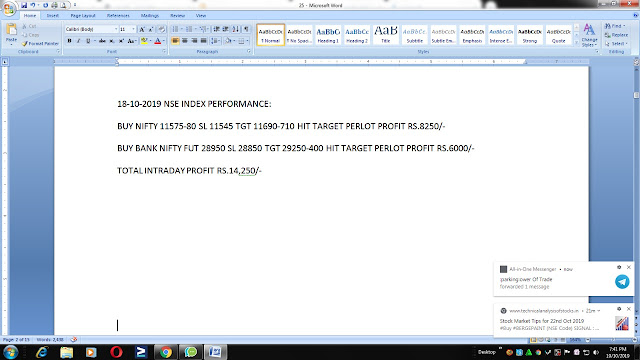
Task: Open underline style dropdown arrow
Action: pos(94,41)
